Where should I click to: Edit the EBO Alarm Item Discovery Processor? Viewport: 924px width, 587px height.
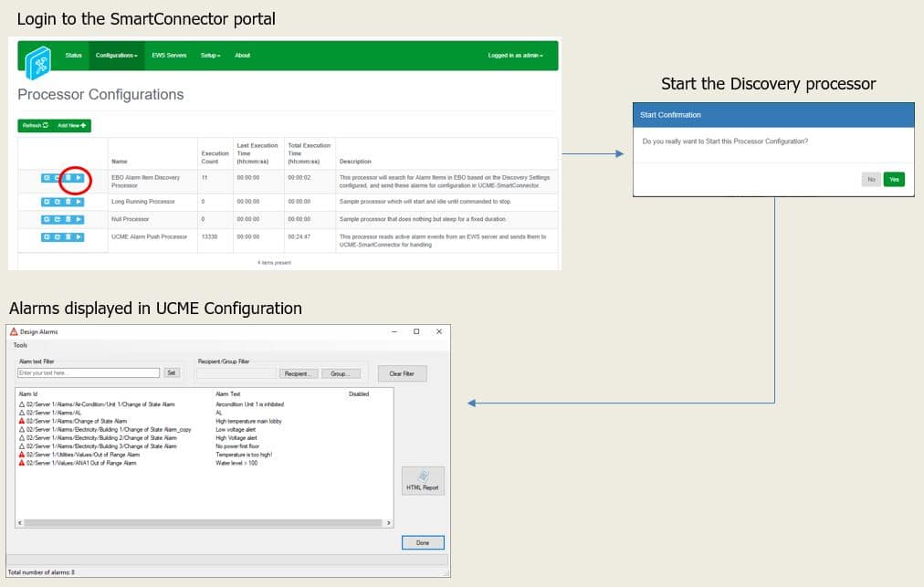(47, 178)
